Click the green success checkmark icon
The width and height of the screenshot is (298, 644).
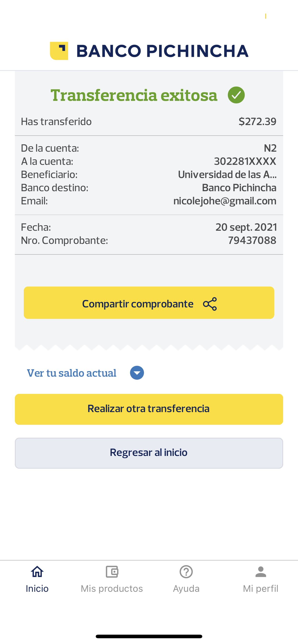[x=236, y=95]
